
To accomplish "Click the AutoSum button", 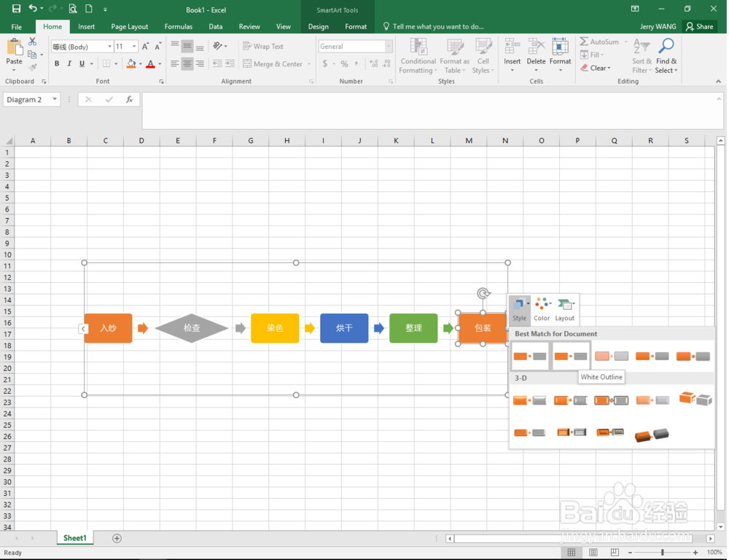I will [600, 42].
